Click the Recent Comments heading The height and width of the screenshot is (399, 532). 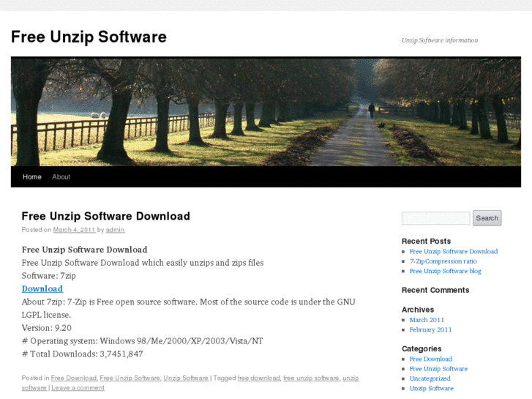click(435, 290)
